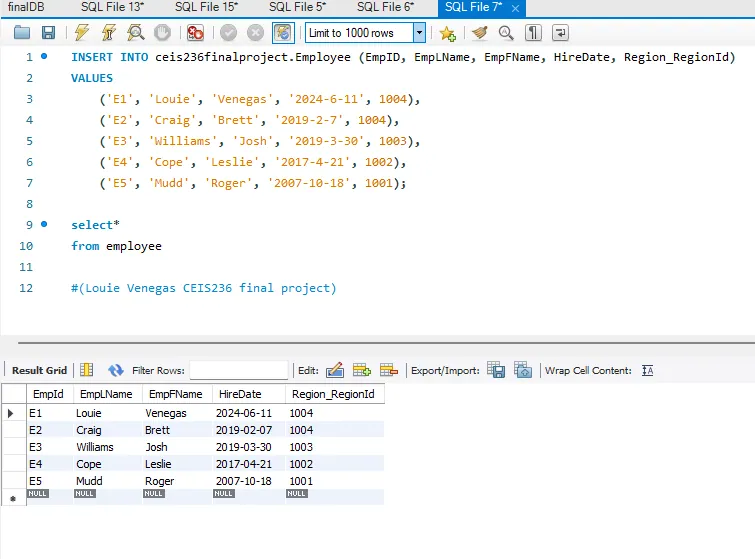Viewport: 755px width, 559px height.
Task: Sort by EmpId column header
Action: pos(50,394)
